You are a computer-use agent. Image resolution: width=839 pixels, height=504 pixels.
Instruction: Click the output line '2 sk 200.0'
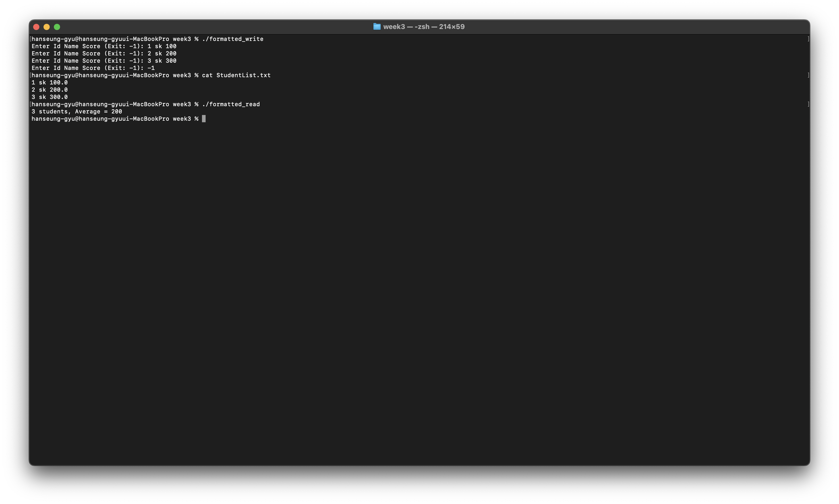coord(49,90)
